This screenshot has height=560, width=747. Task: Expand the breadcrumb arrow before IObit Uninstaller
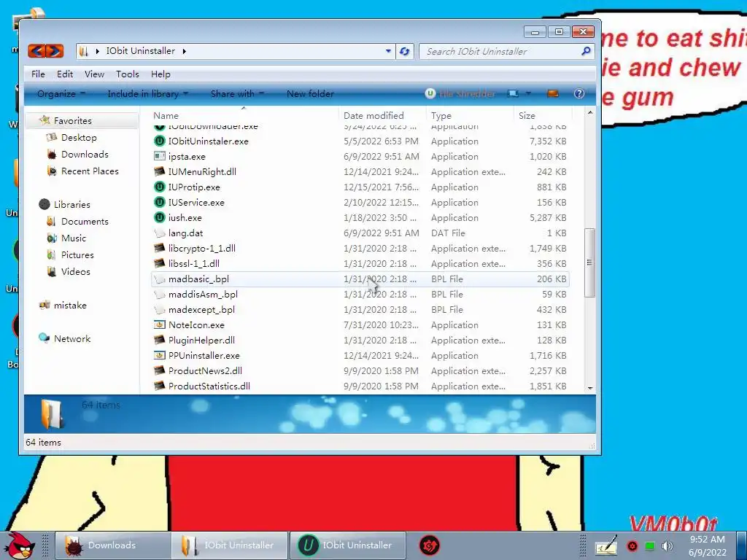pyautogui.click(x=98, y=51)
